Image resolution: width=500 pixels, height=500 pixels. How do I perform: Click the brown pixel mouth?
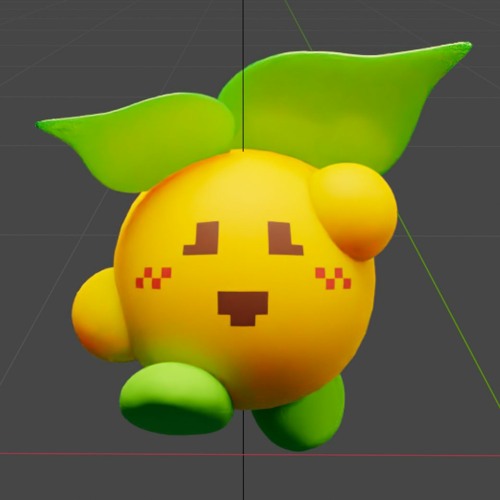coord(243,308)
